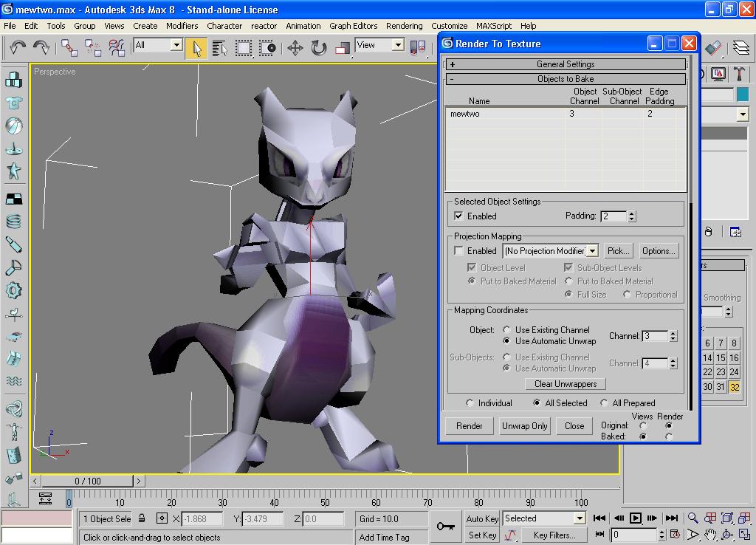Click the Select by Name icon
The width and height of the screenshot is (756, 545).
[219, 48]
